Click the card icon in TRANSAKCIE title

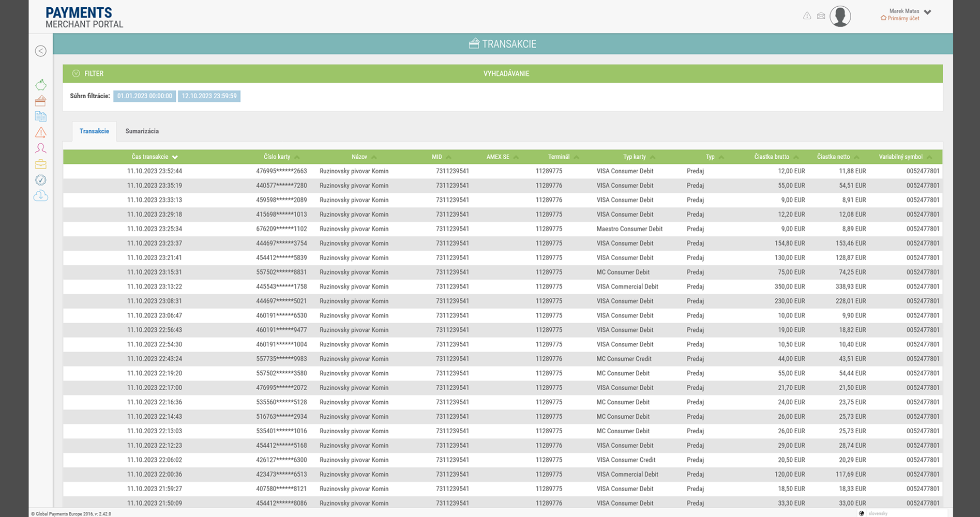coord(474,43)
